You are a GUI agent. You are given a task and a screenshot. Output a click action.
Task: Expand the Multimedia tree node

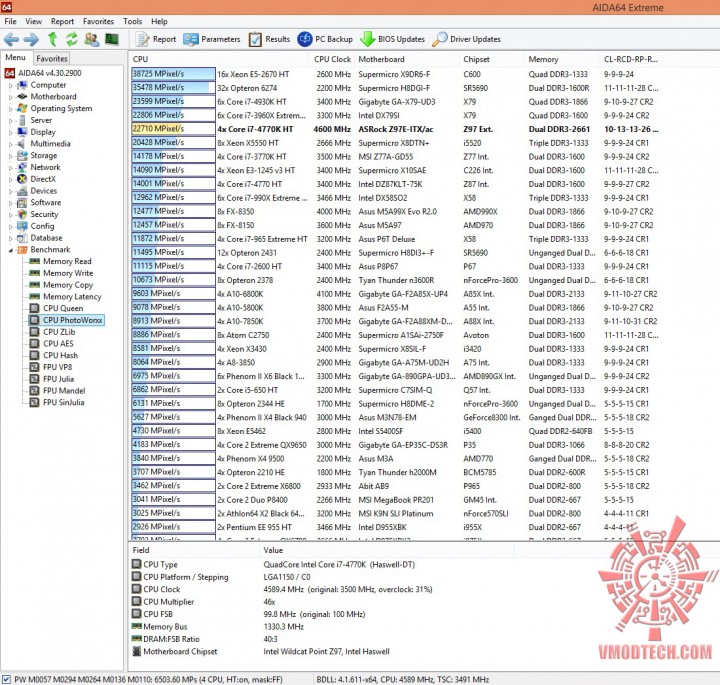coord(11,144)
